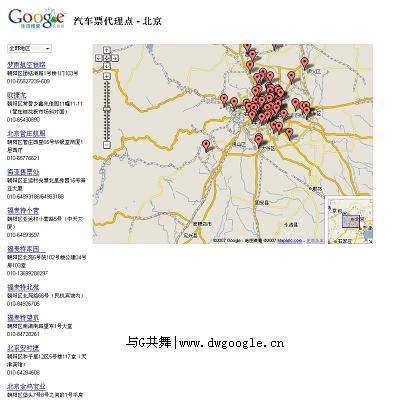Click the phone number 010-65430890
408x400 pixels.
23,120
